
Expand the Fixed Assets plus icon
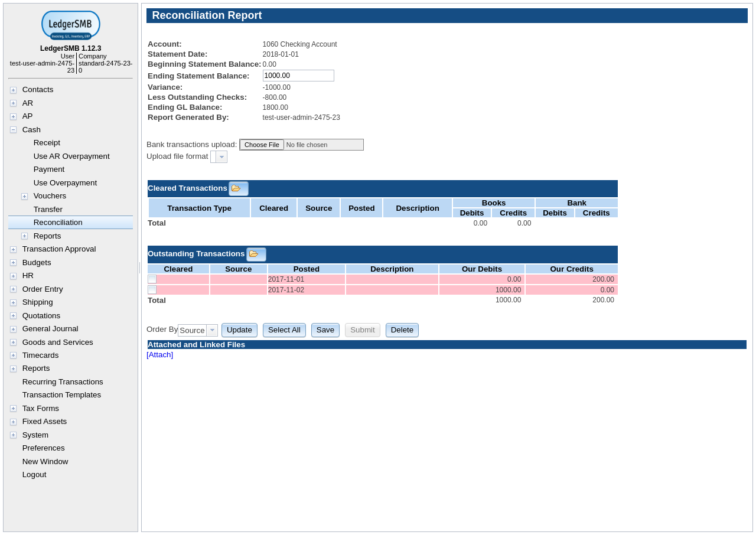pos(13,422)
